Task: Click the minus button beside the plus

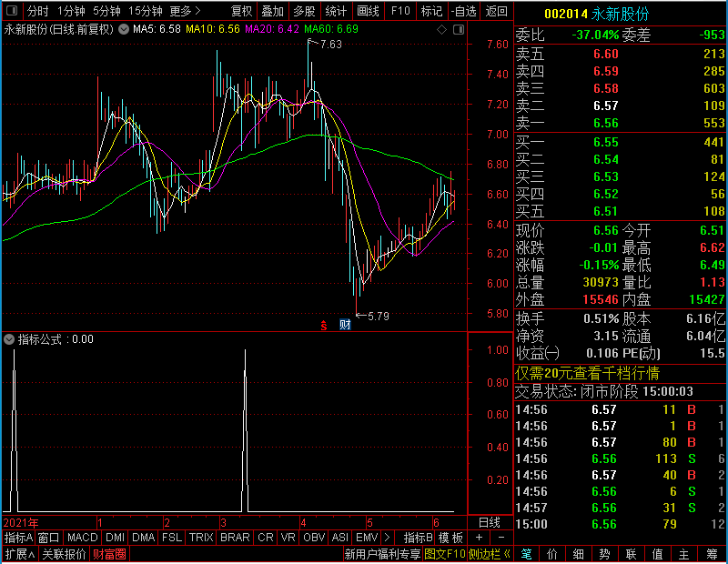Action: pos(501,538)
